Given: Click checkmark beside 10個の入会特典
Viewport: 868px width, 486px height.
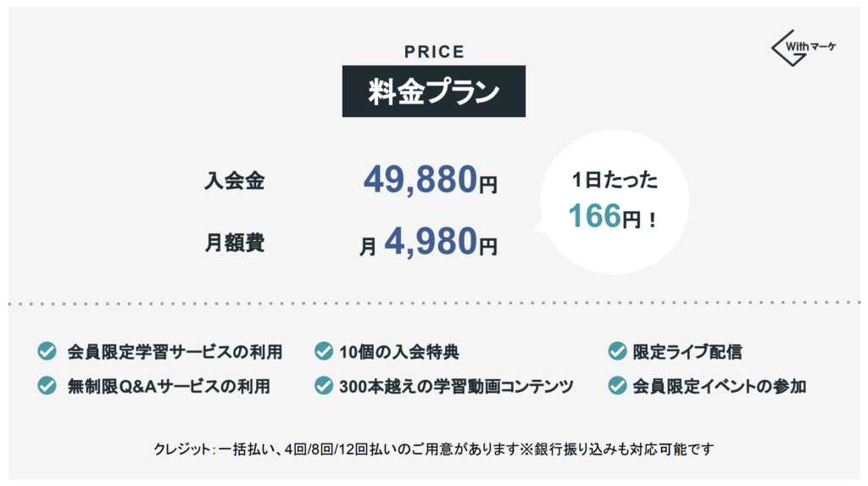Looking at the screenshot, I should [x=324, y=351].
